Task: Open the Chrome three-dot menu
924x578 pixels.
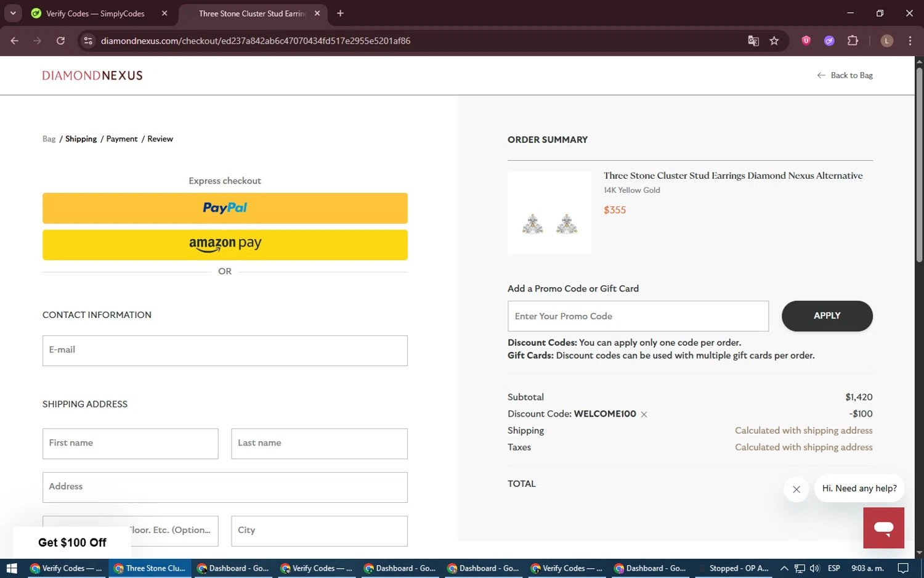Action: pos(910,41)
